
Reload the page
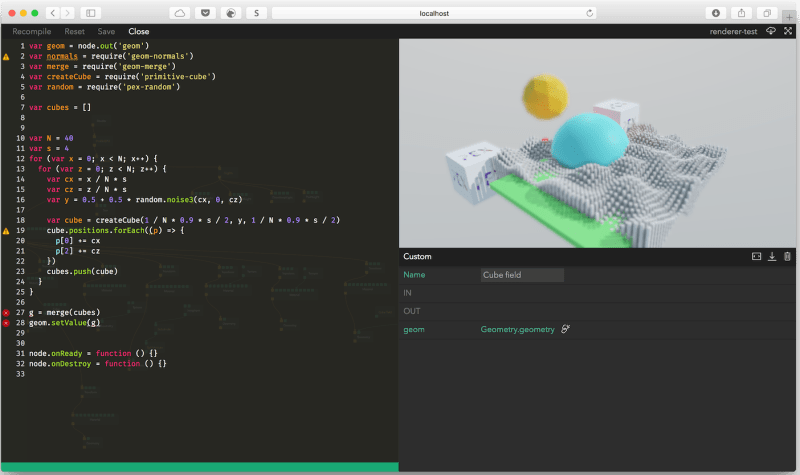pyautogui.click(x=589, y=13)
